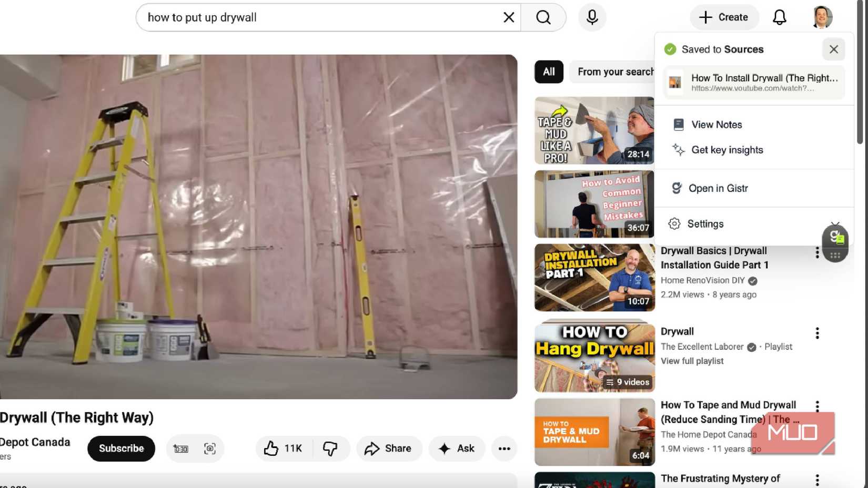Open the notifications bell
This screenshot has width=868, height=488.
779,17
